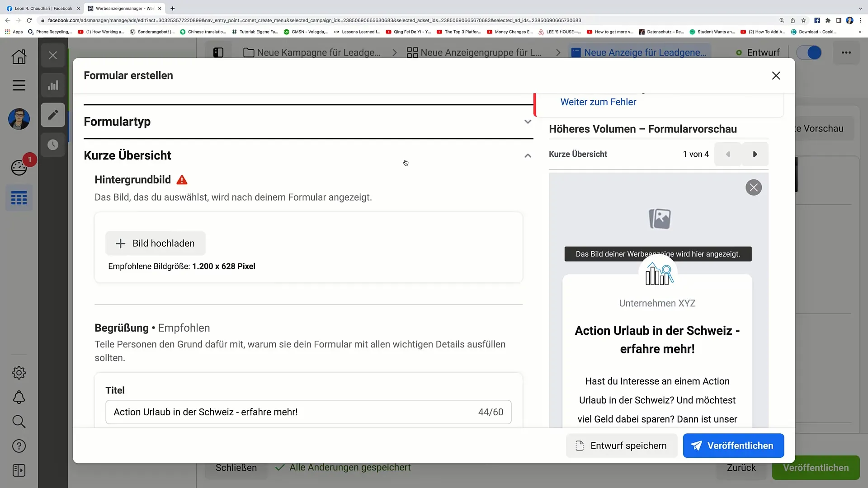This screenshot has height=488, width=868.
Task: Select the Neue Anzeigengruppe breadcrumb tab
Action: coord(477,52)
